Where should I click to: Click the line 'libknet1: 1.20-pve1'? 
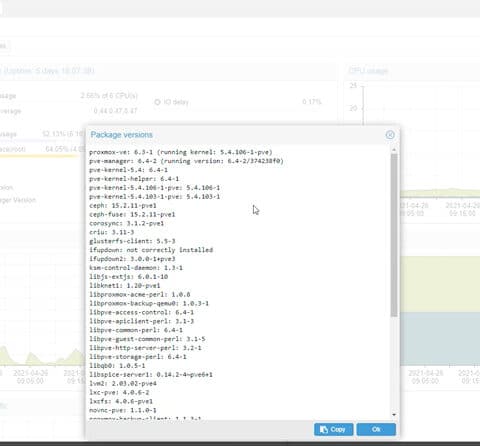pyautogui.click(x=125, y=286)
